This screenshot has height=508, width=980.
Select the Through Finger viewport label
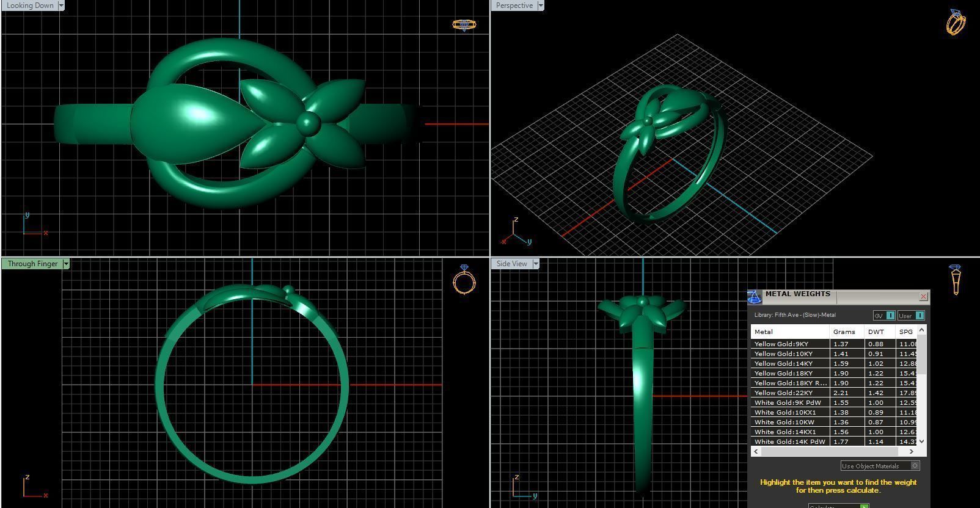point(32,264)
